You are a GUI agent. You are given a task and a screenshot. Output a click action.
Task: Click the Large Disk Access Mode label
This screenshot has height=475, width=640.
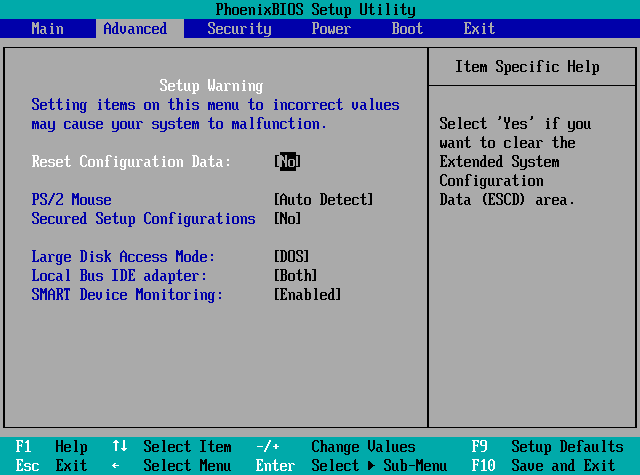123,257
